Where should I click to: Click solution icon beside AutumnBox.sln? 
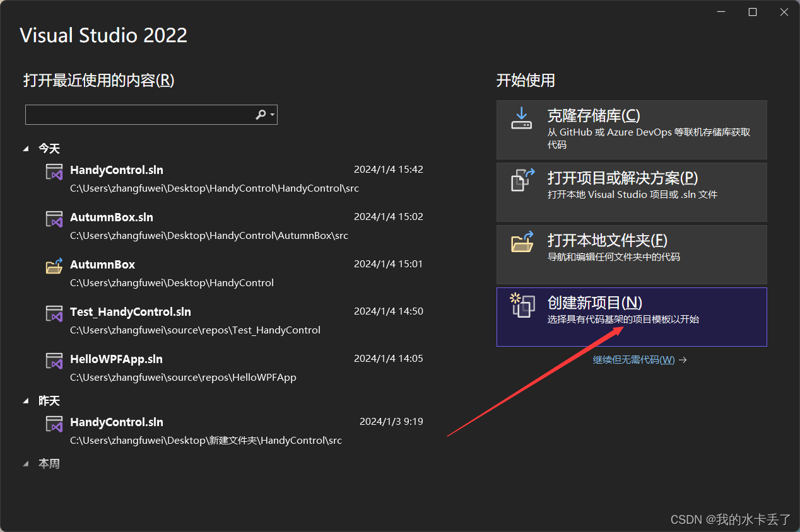54,219
